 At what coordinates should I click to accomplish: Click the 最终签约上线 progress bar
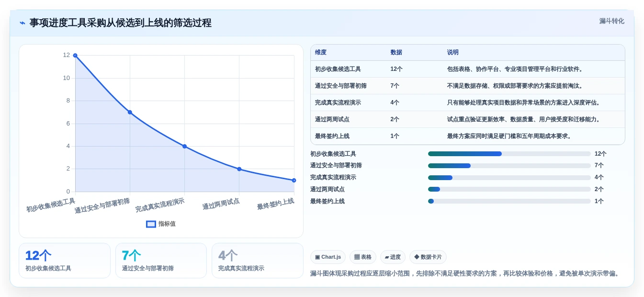(x=509, y=201)
